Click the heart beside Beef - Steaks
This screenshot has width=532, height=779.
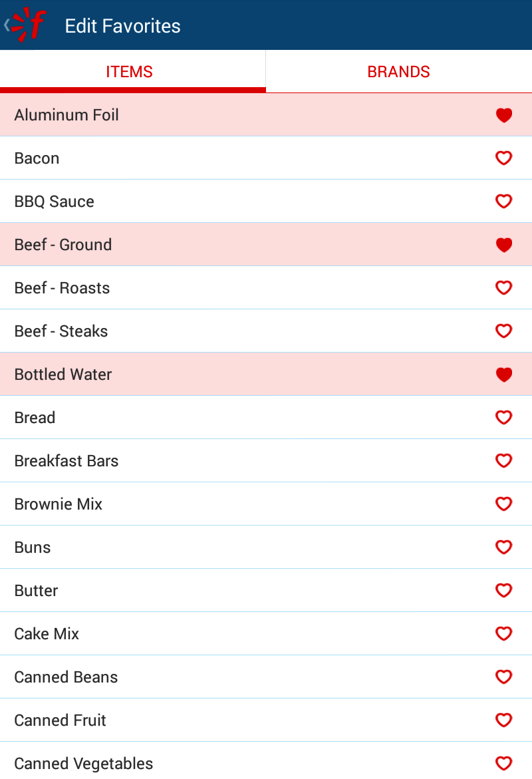[x=504, y=331]
